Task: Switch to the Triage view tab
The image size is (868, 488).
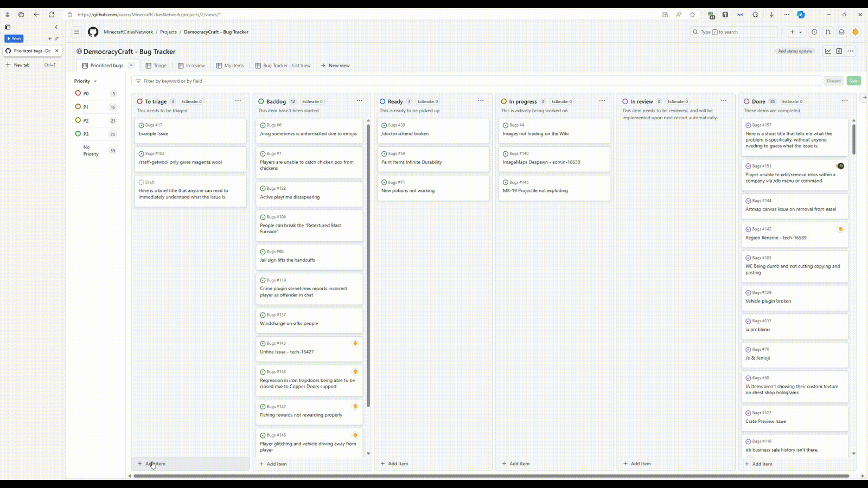Action: [x=156, y=66]
